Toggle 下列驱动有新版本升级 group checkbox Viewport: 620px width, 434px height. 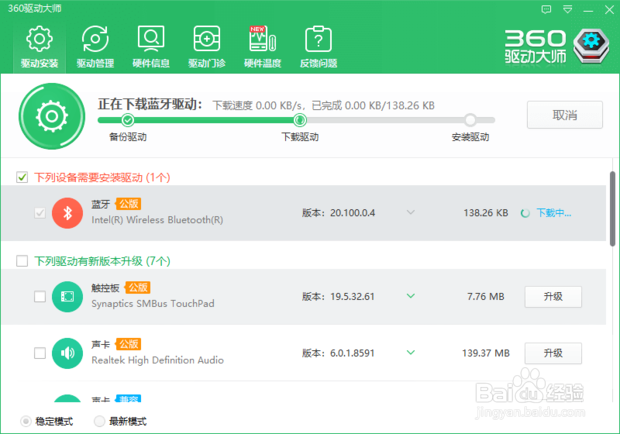pyautogui.click(x=22, y=261)
